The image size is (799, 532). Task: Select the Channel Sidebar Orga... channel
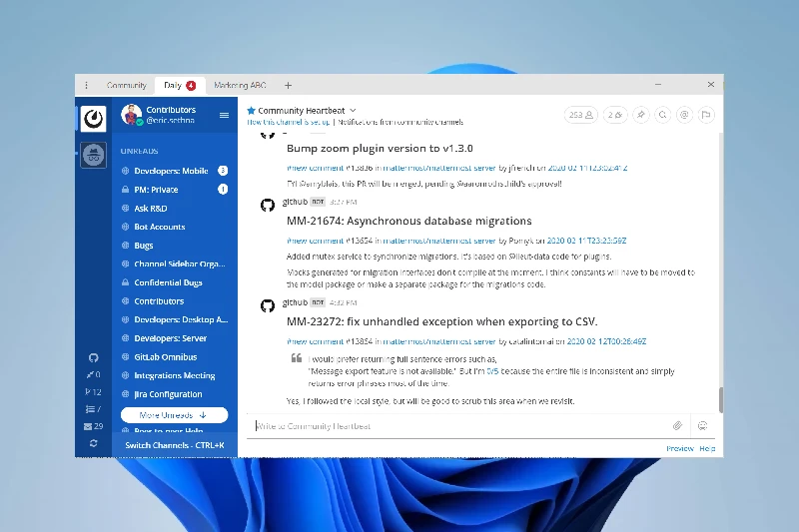174,264
